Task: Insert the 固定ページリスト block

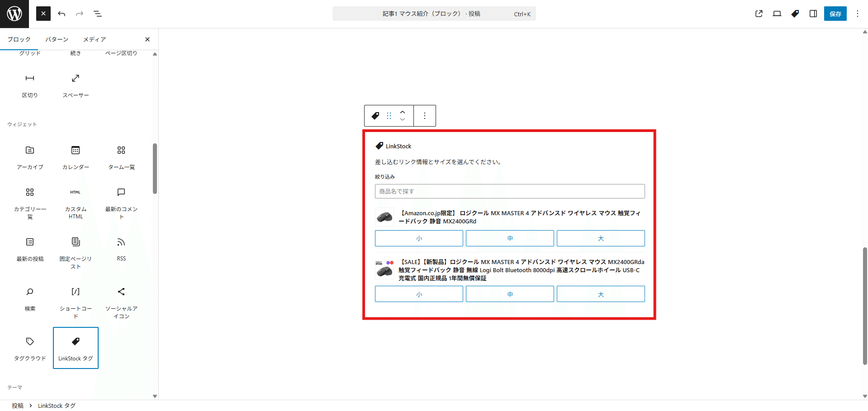Action: point(76,254)
